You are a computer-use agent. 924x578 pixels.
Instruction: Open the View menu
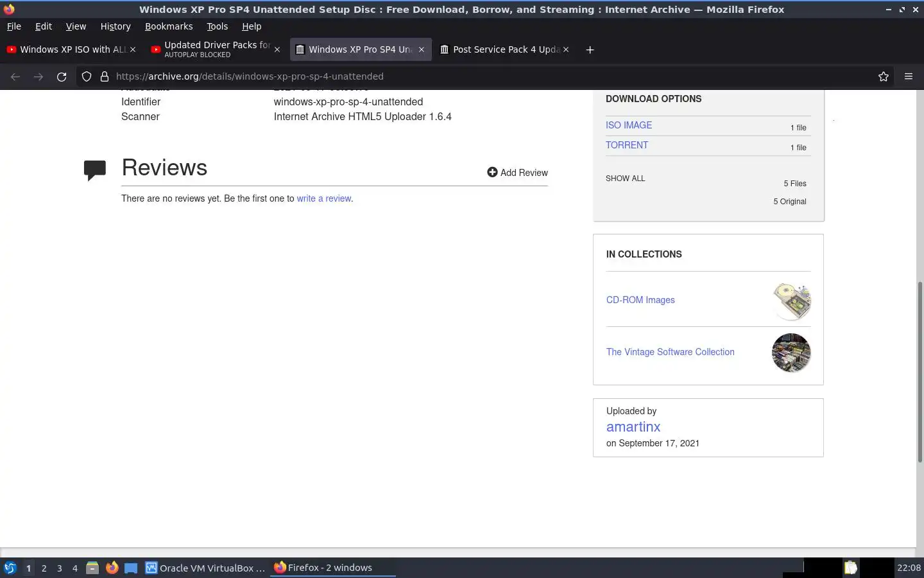click(76, 26)
